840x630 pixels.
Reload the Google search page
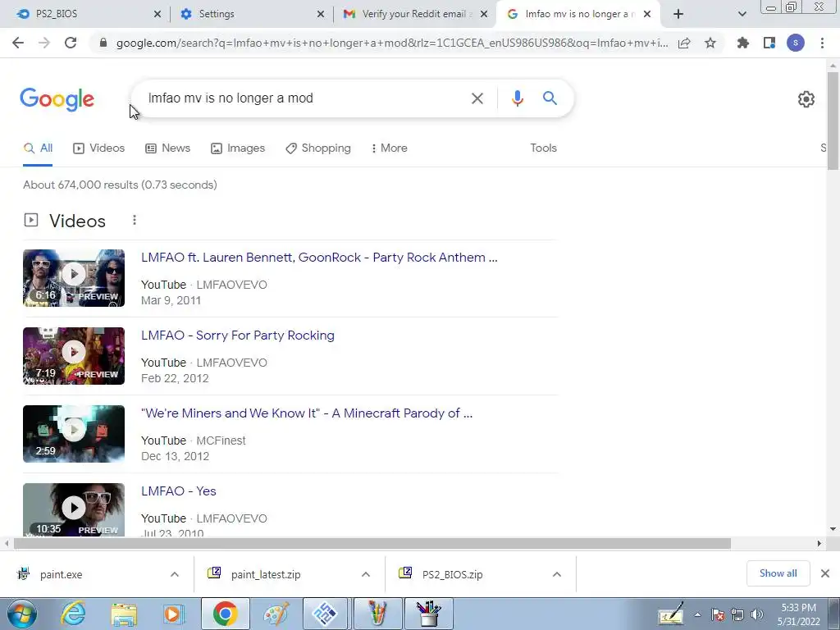pos(71,43)
